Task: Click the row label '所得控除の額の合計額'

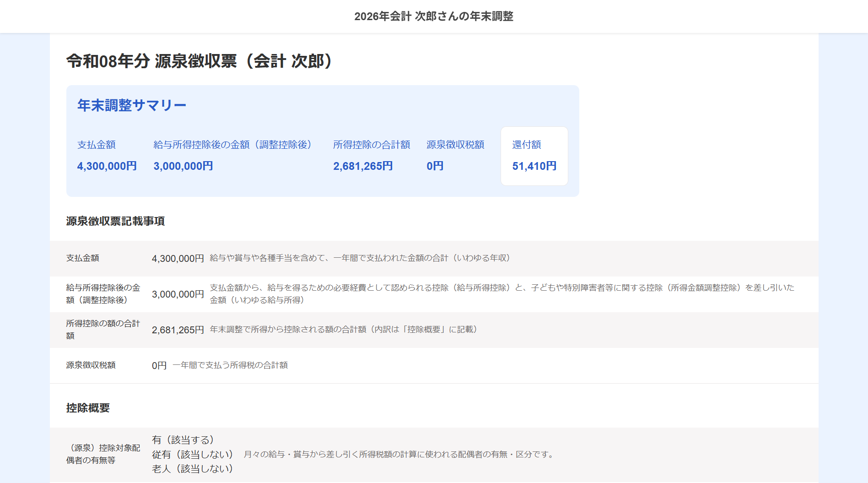Action: coord(103,330)
